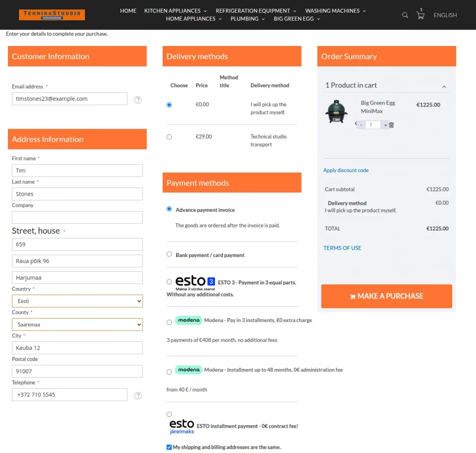Expand Home Appliances menu
Screen dimensions: 476x453
pos(194,19)
